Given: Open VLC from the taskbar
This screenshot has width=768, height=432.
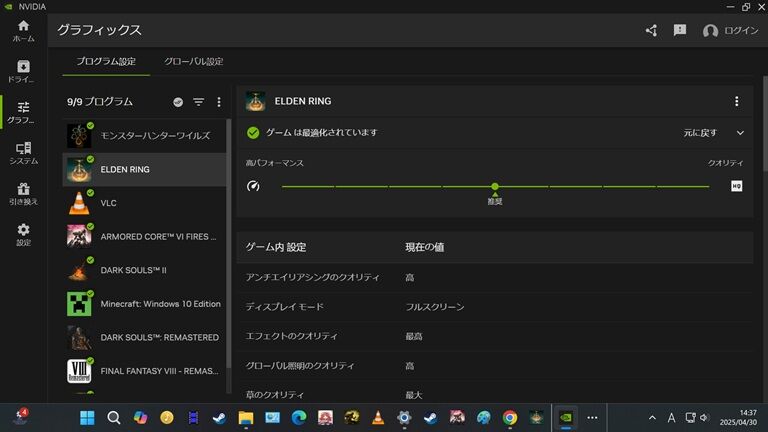Looking at the screenshot, I should 378,418.
